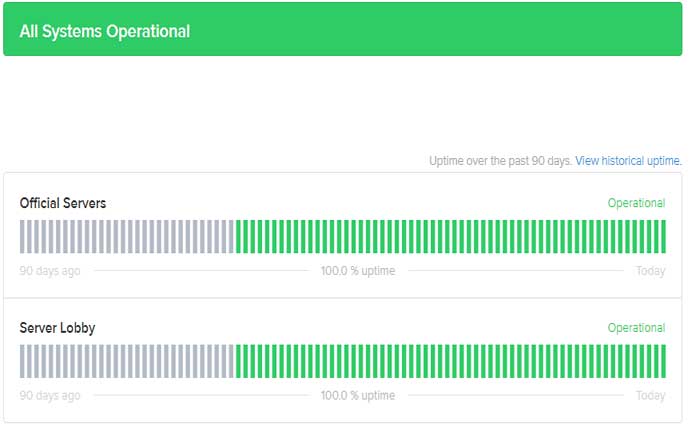Select the leftmost gray bar for Official Servers

pos(23,236)
